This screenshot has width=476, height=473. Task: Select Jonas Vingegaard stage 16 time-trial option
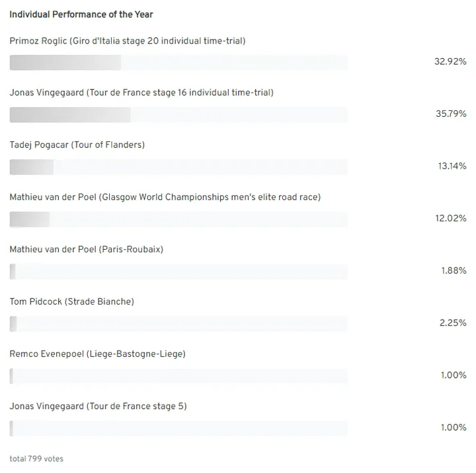pyautogui.click(x=141, y=92)
